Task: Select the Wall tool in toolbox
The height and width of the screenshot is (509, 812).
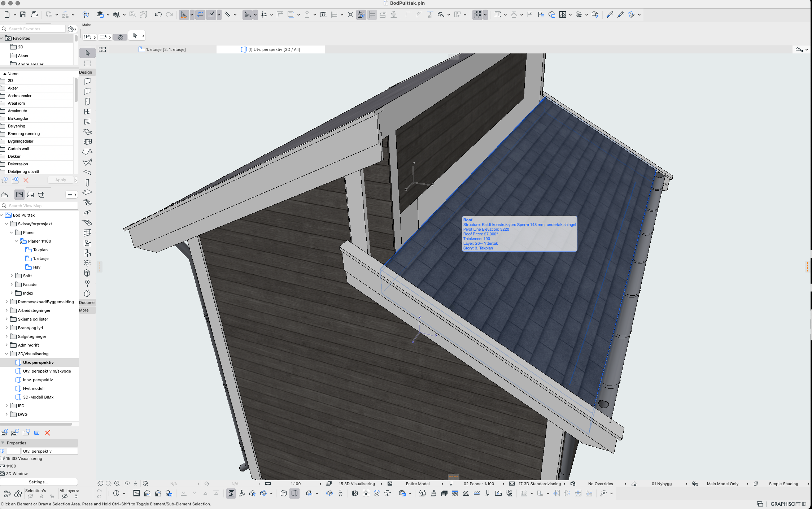Action: tap(87, 81)
